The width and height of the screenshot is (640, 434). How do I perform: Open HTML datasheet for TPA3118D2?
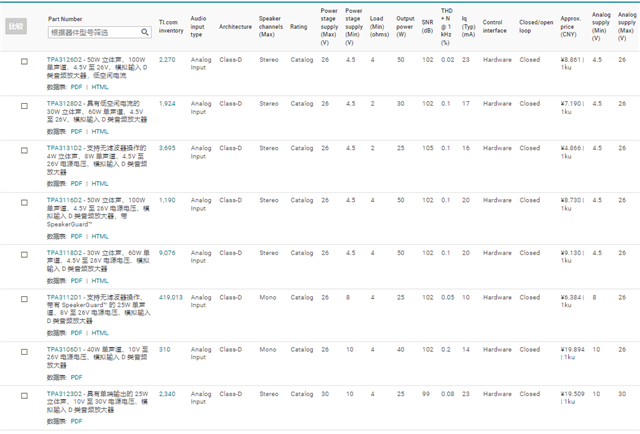point(100,281)
